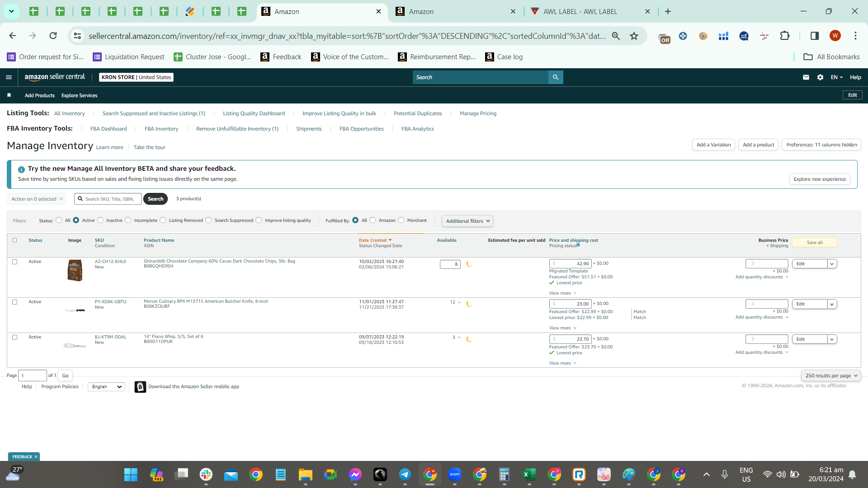
Task: Filter by Fulfilled By Merchant radio
Action: tap(401, 221)
